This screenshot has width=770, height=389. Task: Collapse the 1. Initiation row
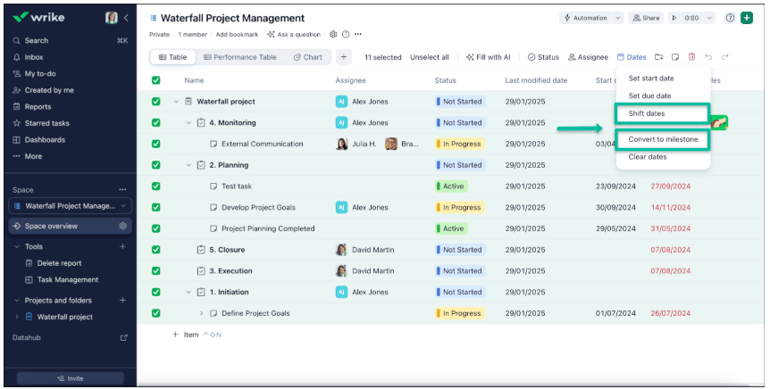(x=189, y=292)
